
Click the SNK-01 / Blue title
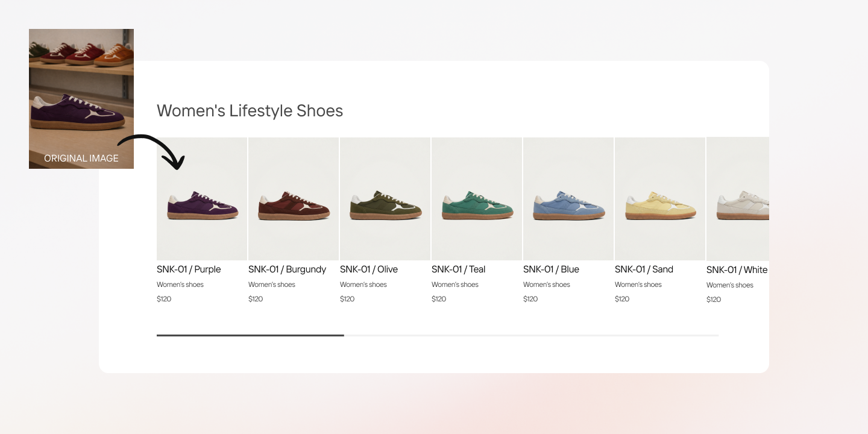(551, 269)
